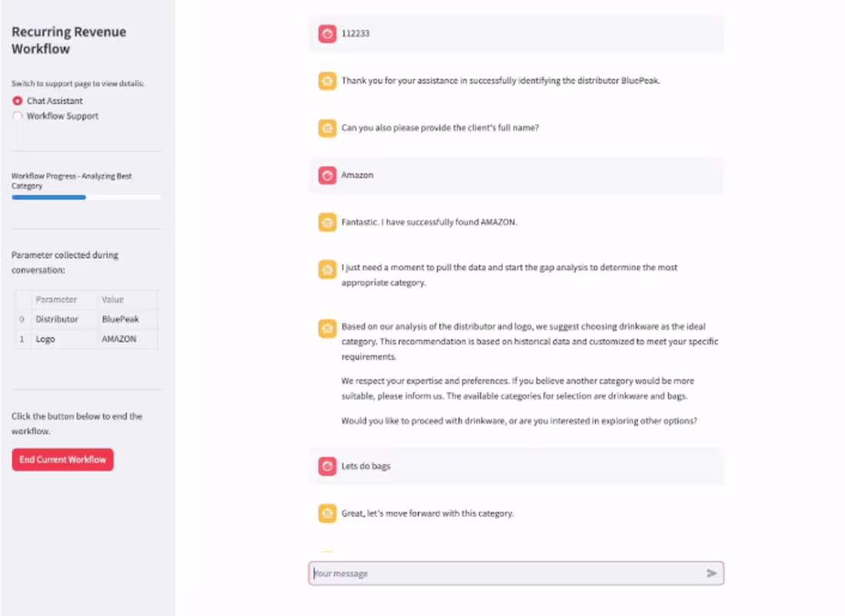Viewport: 845px width, 616px height.
Task: Click the bot avatar beside 'Fantastic. I have successfully found AMAZON.'
Action: coord(326,222)
